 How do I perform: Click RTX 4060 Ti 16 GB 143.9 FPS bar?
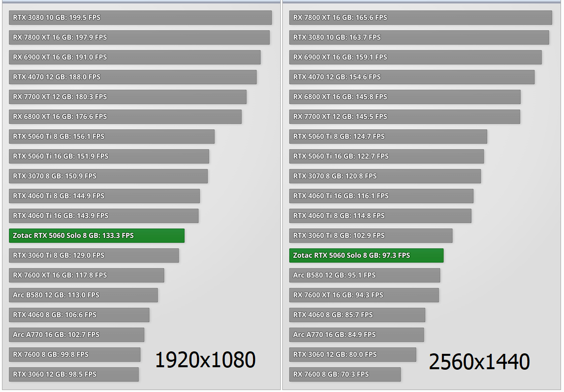click(104, 216)
